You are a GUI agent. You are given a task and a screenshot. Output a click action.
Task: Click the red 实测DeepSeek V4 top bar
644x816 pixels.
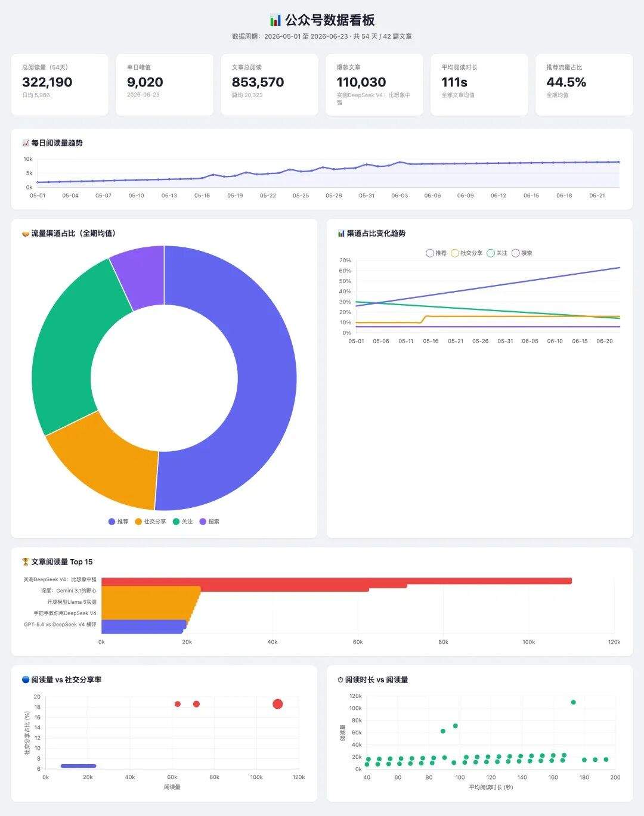337,581
